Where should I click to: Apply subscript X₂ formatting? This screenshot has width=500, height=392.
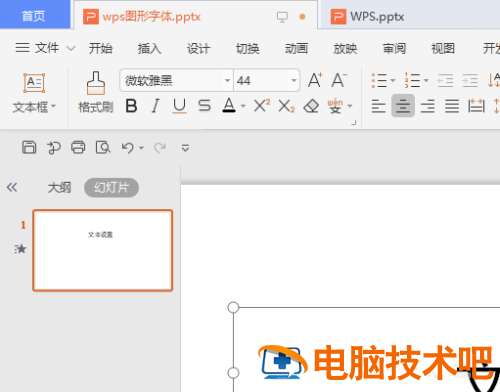click(x=287, y=106)
